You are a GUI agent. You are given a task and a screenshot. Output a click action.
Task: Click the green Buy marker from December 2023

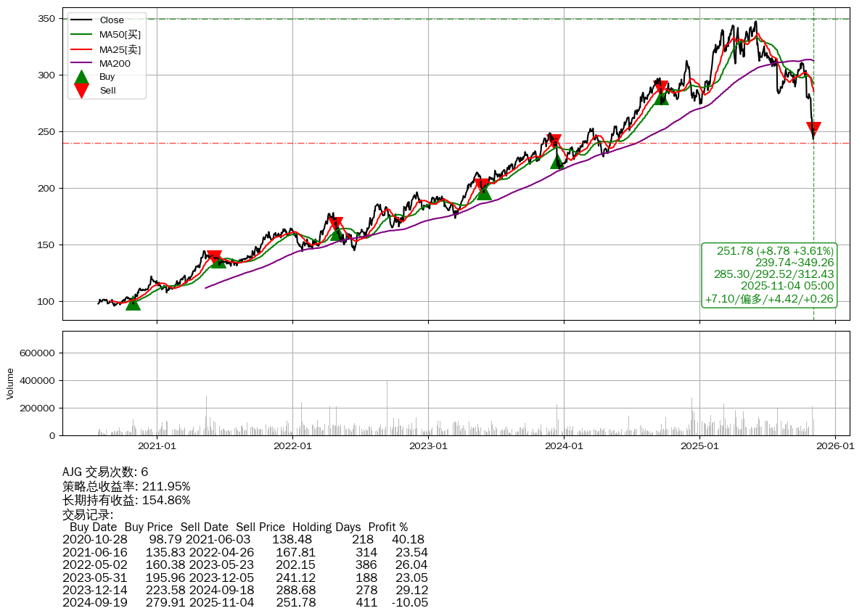[x=557, y=161]
